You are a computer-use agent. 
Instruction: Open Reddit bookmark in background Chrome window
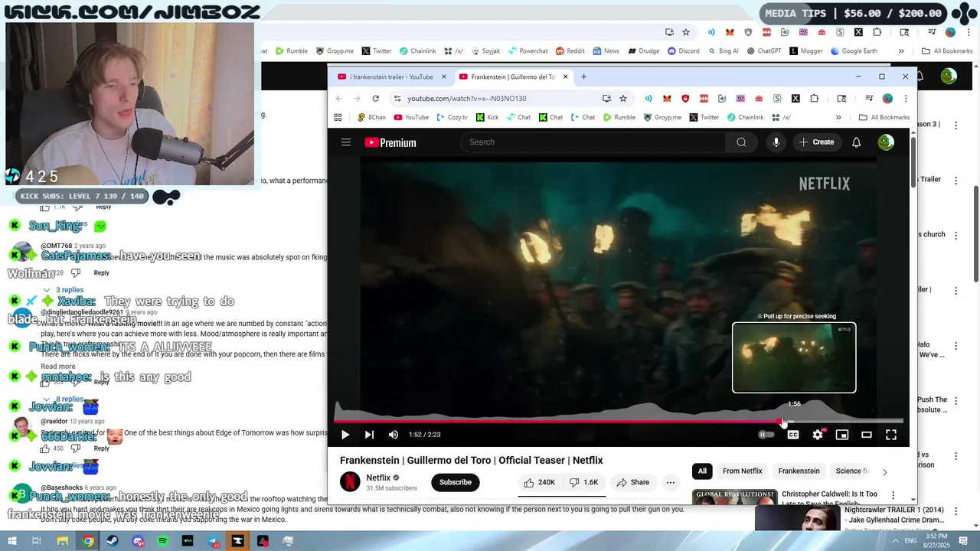(570, 51)
